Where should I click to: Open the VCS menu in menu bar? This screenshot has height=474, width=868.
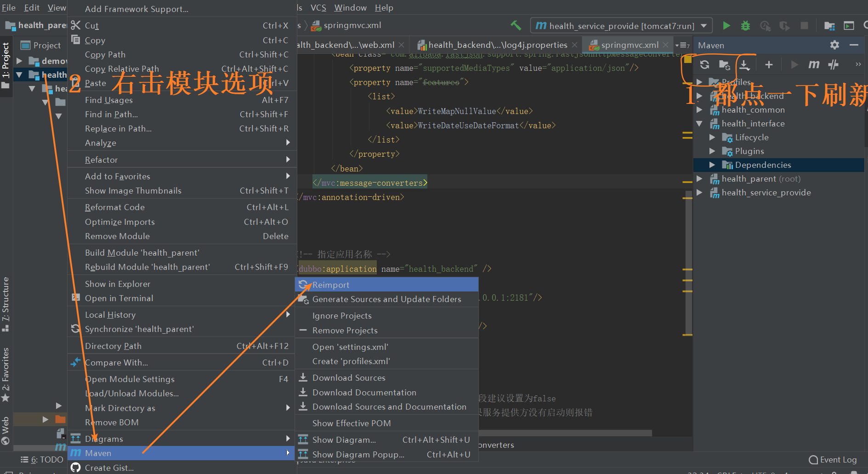point(318,8)
